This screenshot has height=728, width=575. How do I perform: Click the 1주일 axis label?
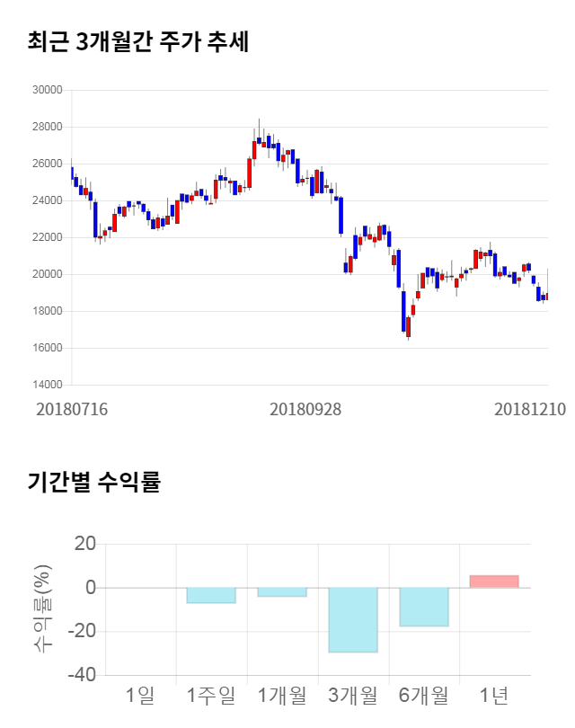tap(211, 695)
